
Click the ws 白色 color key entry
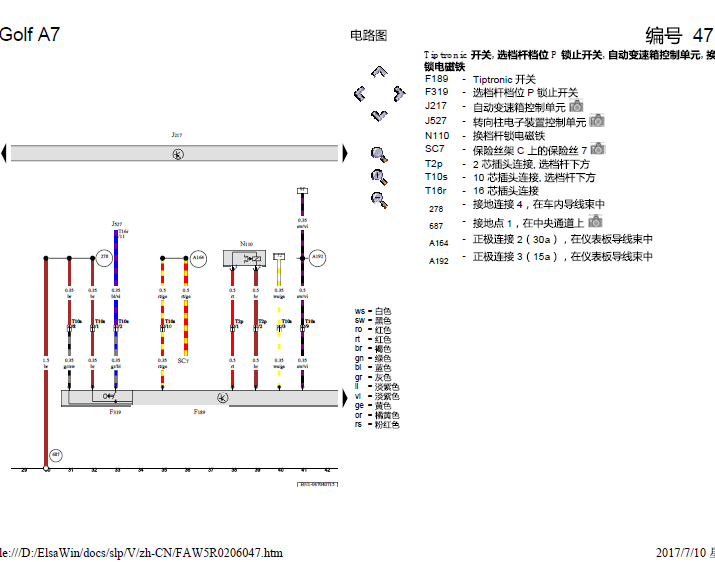(373, 311)
